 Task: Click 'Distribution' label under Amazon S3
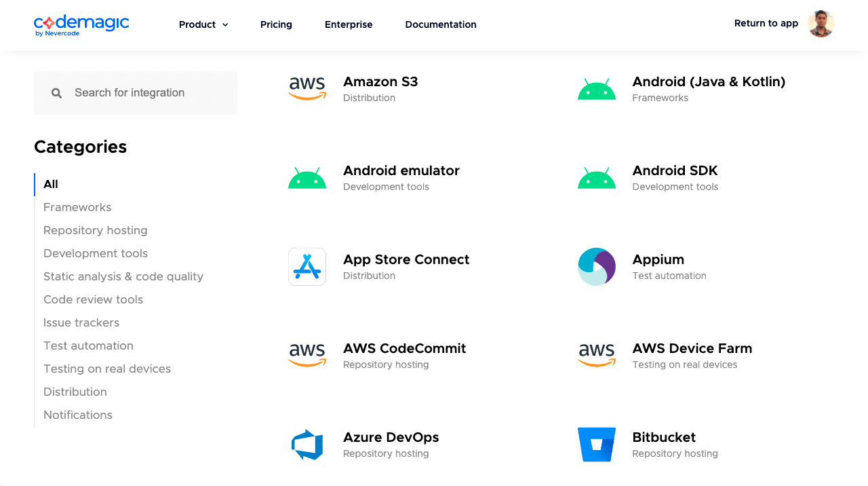click(370, 98)
